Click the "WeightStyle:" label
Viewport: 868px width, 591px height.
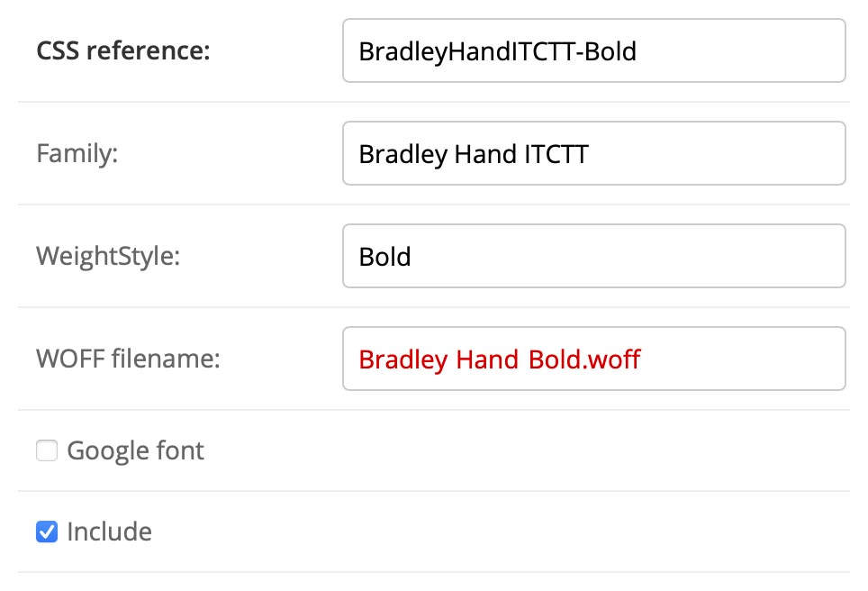coord(108,257)
